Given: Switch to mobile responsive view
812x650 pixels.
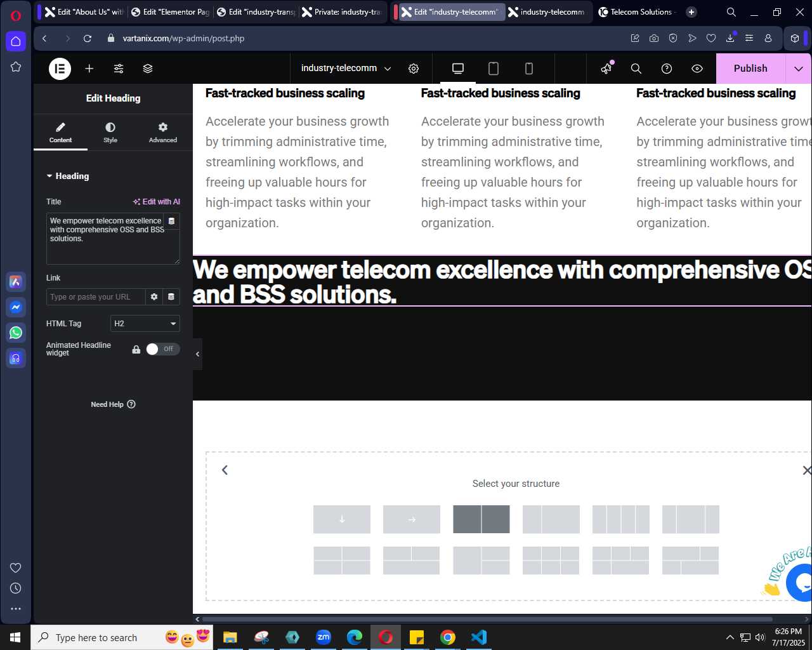Looking at the screenshot, I should 529,69.
